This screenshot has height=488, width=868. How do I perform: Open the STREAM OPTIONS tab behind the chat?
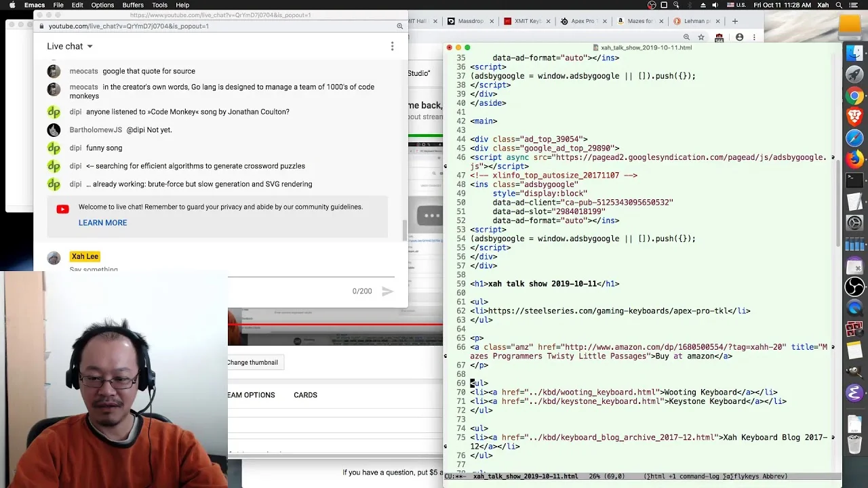coord(252,395)
